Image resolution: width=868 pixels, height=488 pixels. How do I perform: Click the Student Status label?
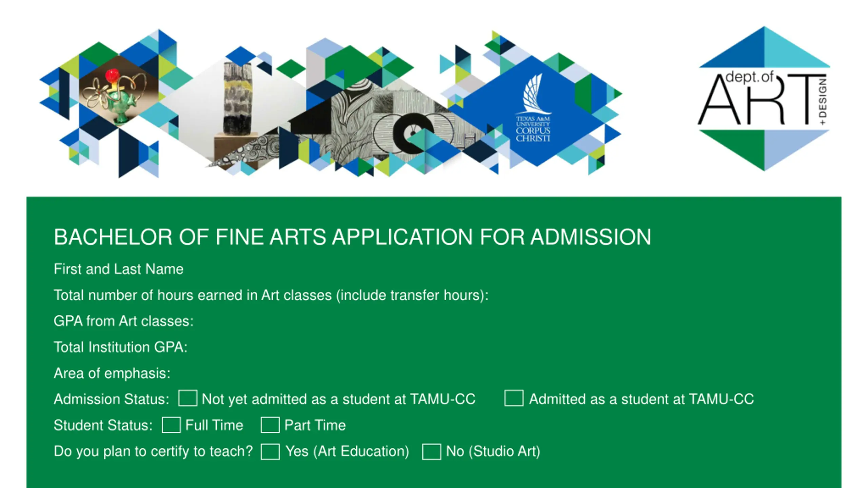point(103,425)
